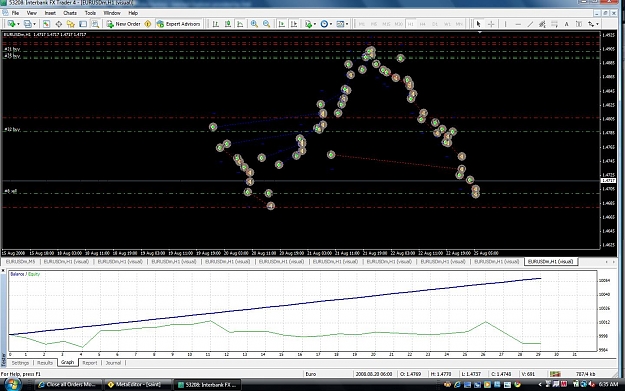Image resolution: width=625 pixels, height=391 pixels.
Task: Open the periodicity clock dropdown
Action: [x=326, y=24]
